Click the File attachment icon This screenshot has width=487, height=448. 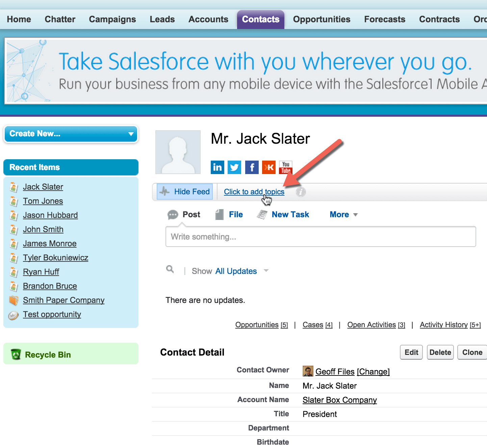(220, 214)
